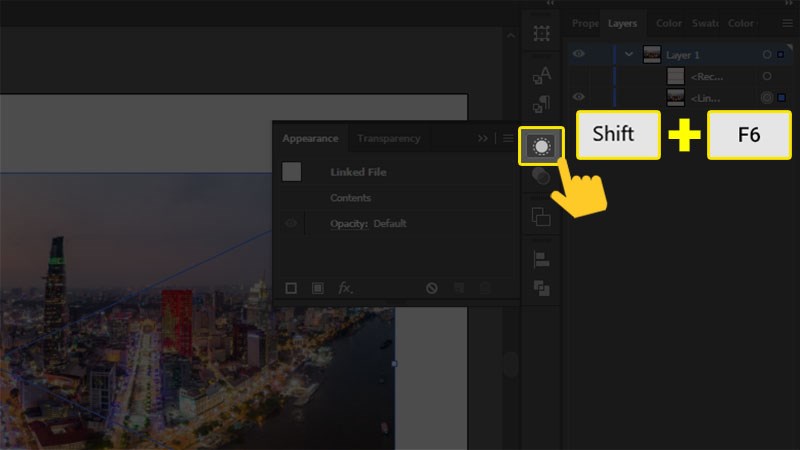Click the Default opacity value
This screenshot has width=800, height=450.
pyautogui.click(x=390, y=223)
